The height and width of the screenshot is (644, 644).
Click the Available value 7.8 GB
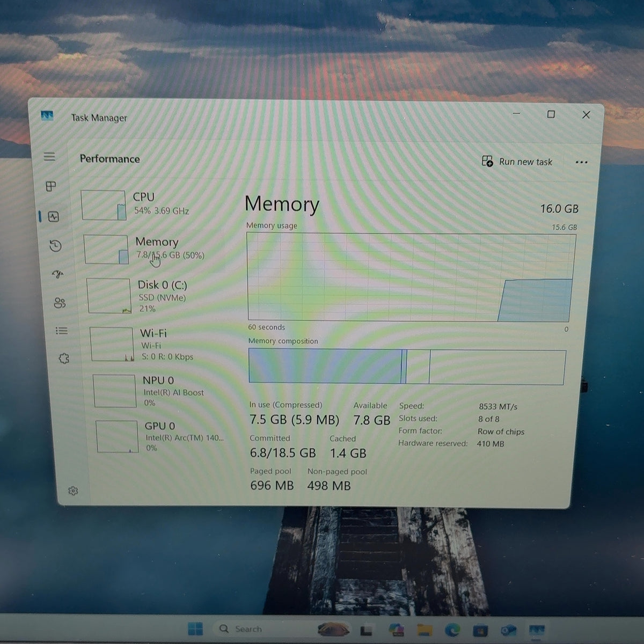[371, 420]
